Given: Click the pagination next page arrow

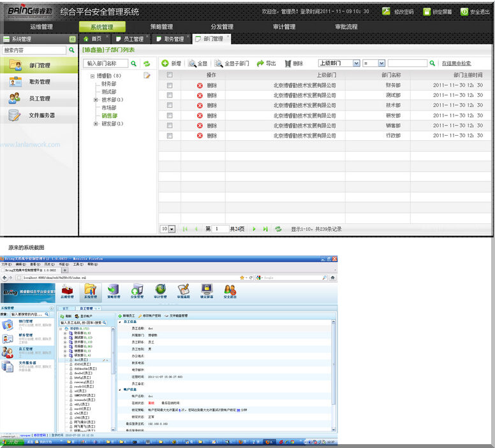Looking at the screenshot, I should click(254, 229).
